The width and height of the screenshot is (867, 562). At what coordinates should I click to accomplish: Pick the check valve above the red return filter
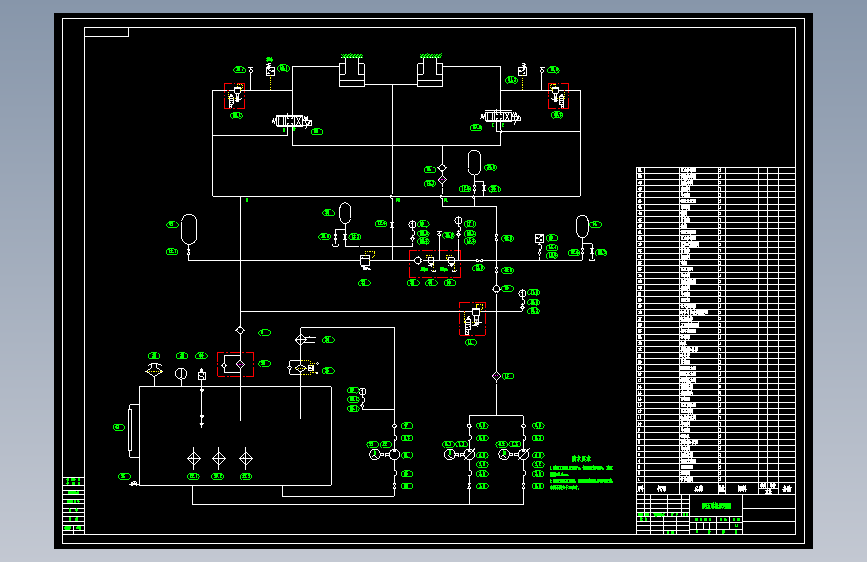pos(240,330)
